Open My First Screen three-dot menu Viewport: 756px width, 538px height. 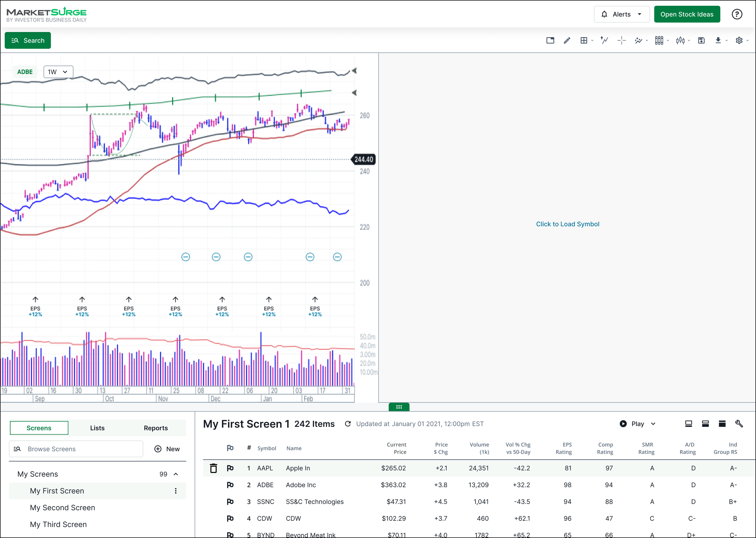[x=176, y=491]
